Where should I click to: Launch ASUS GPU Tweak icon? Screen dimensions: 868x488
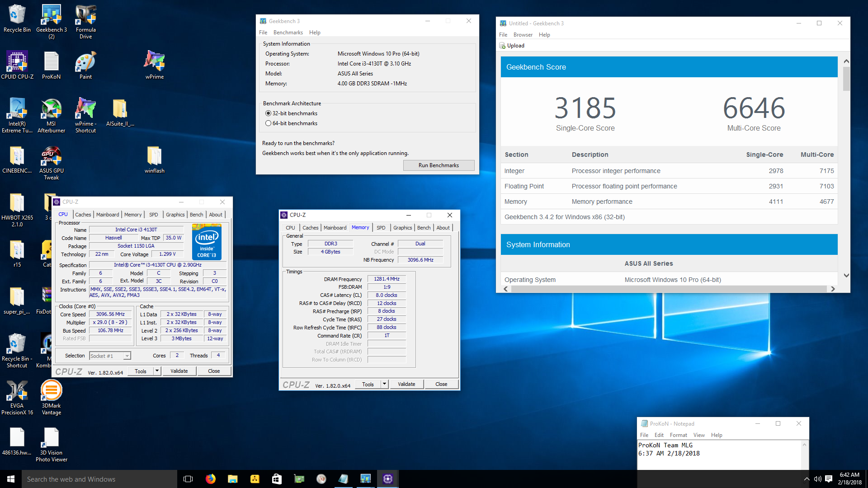[51, 163]
